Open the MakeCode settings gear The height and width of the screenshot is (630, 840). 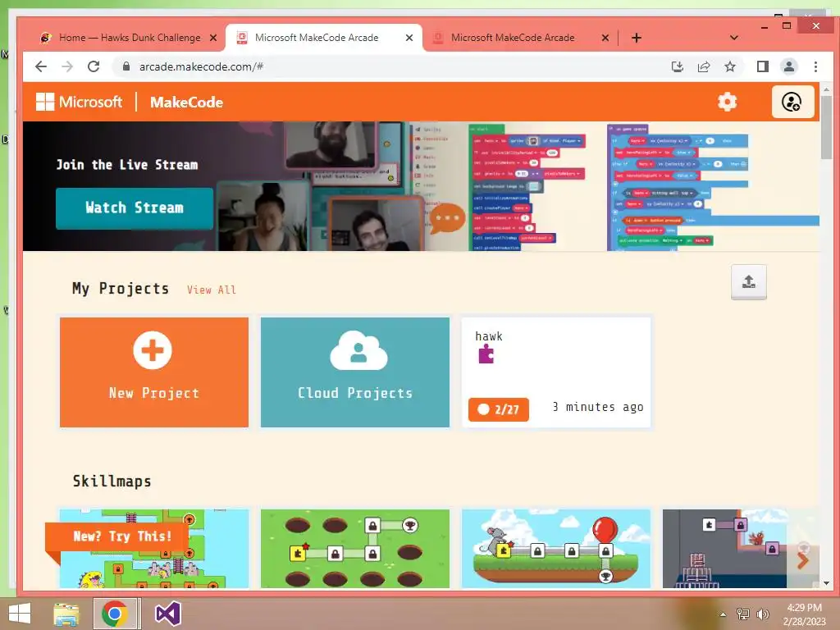pyautogui.click(x=727, y=102)
